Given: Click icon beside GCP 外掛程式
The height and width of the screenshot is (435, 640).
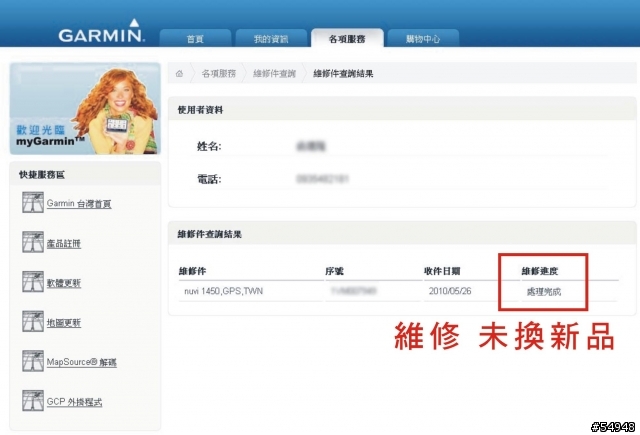Looking at the screenshot, I should [x=33, y=400].
